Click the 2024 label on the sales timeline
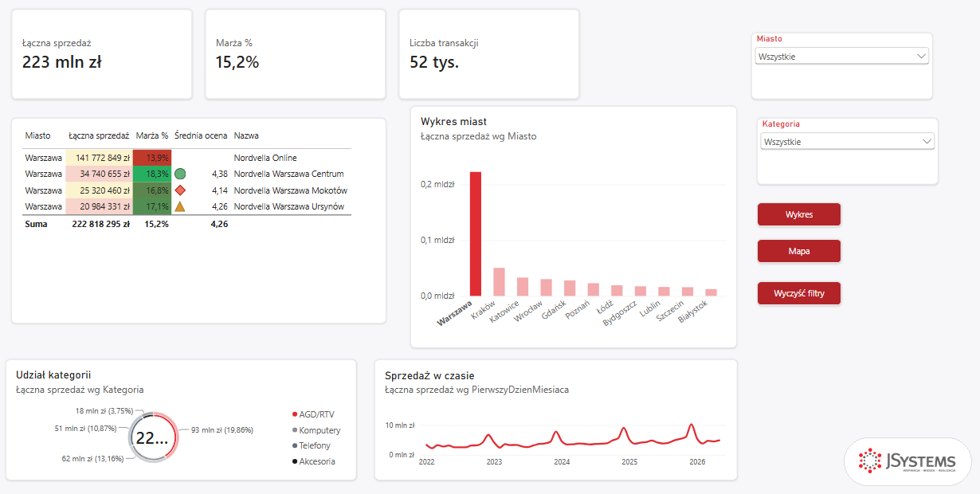This screenshot has height=494, width=980. 562,462
